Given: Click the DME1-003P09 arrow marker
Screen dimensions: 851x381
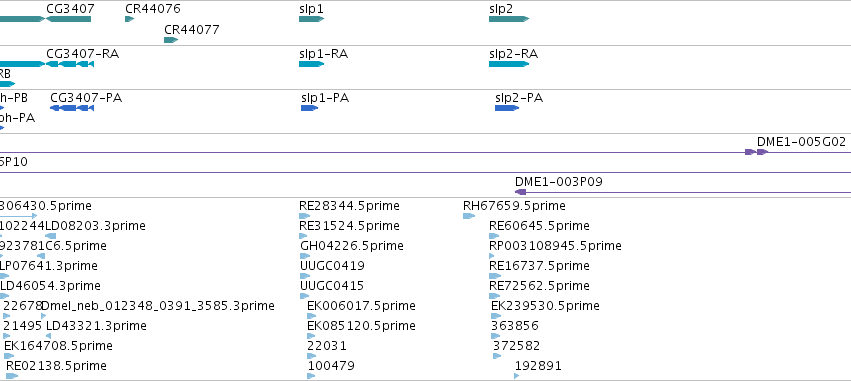Looking at the screenshot, I should coord(520,192).
